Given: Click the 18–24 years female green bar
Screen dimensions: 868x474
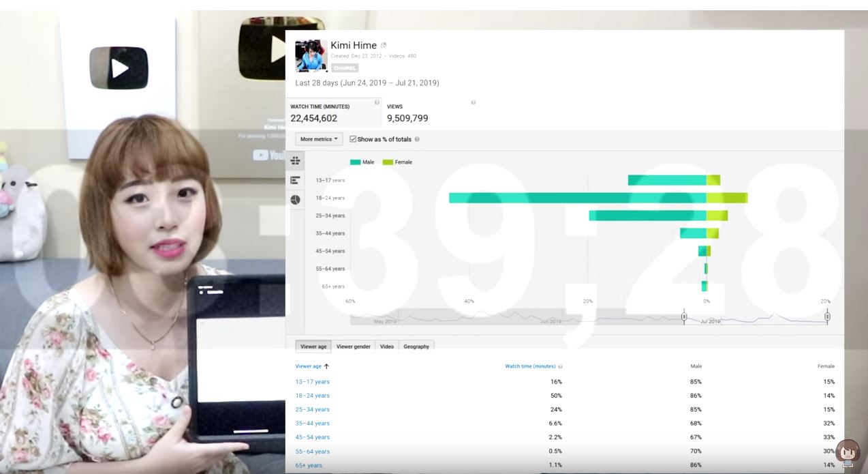Looking at the screenshot, I should pos(727,198).
